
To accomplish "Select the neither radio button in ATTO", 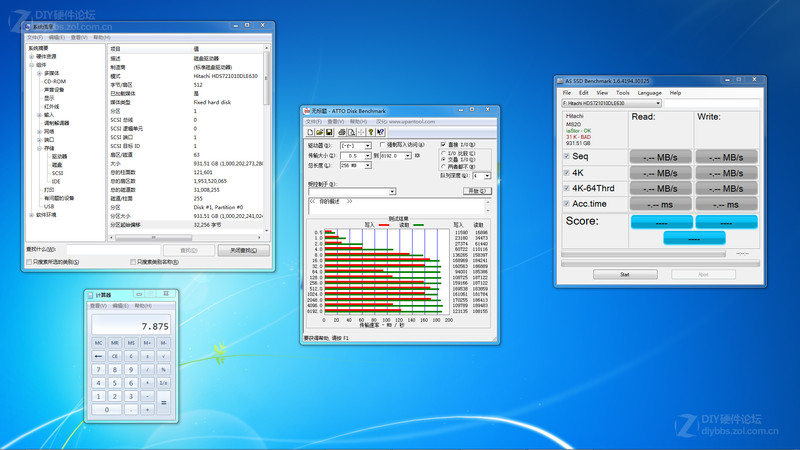I will point(443,166).
